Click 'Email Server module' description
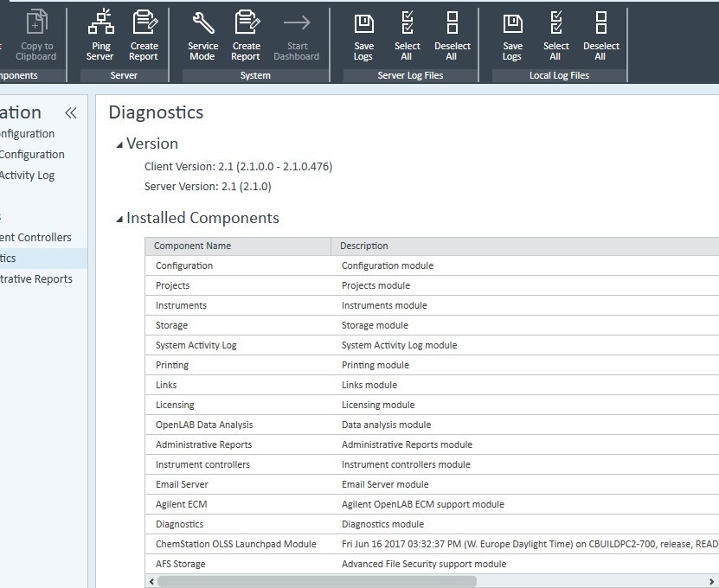 pos(385,484)
